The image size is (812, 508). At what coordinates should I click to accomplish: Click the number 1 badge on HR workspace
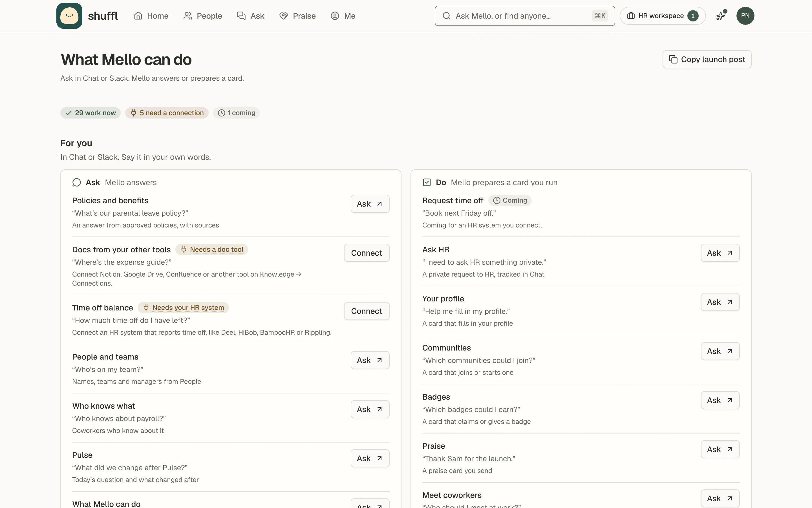[692, 16]
